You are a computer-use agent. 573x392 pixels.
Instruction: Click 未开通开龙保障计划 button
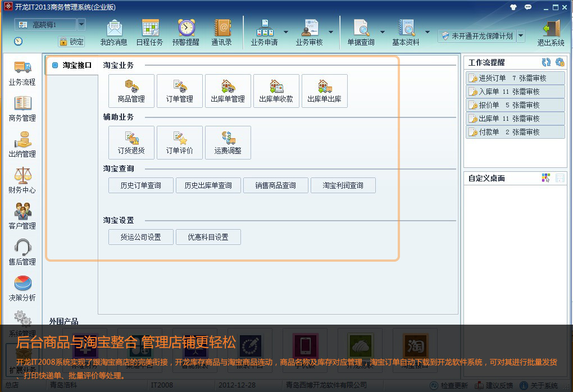pos(477,36)
